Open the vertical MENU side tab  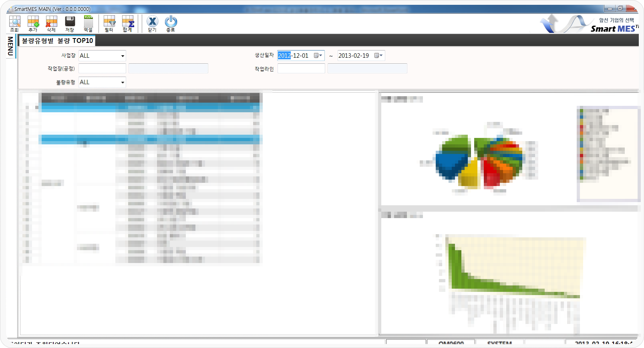click(x=10, y=46)
